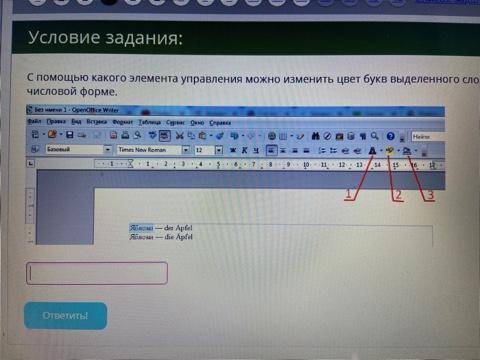Viewport: 480px width, 360px height.
Task: Open the Файл menu
Action: 34,121
